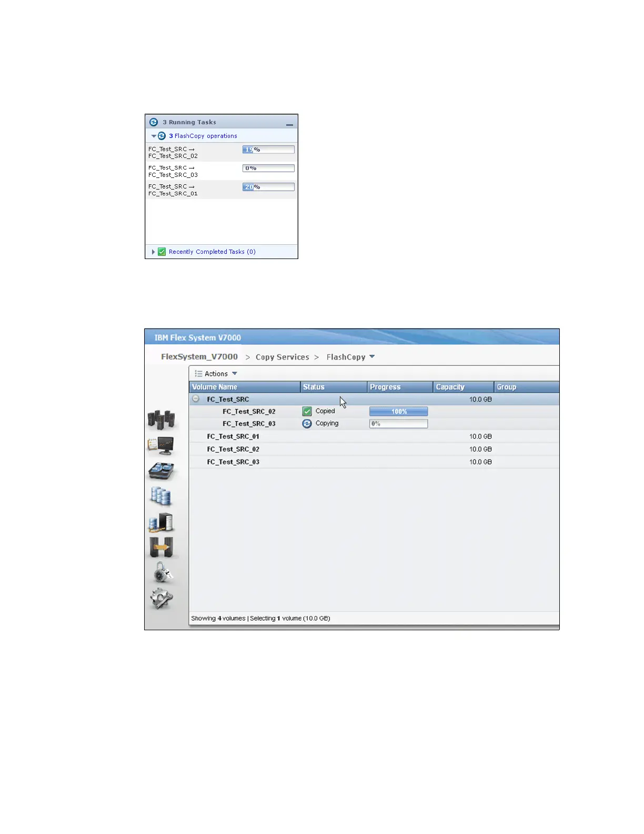The image size is (644, 834).
Task: Click the Showing 4 volumes status bar text
Action: click(x=260, y=618)
